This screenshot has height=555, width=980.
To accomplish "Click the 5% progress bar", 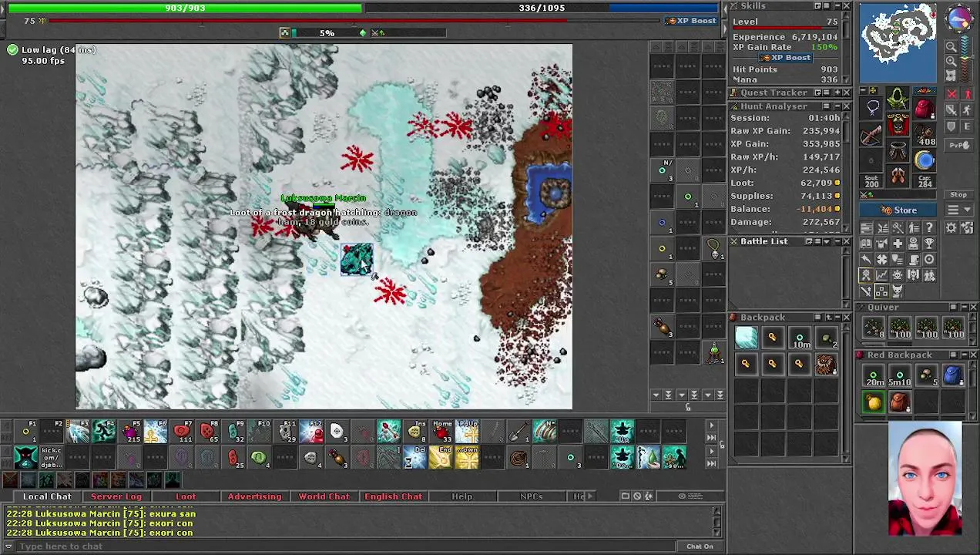I will pyautogui.click(x=327, y=32).
